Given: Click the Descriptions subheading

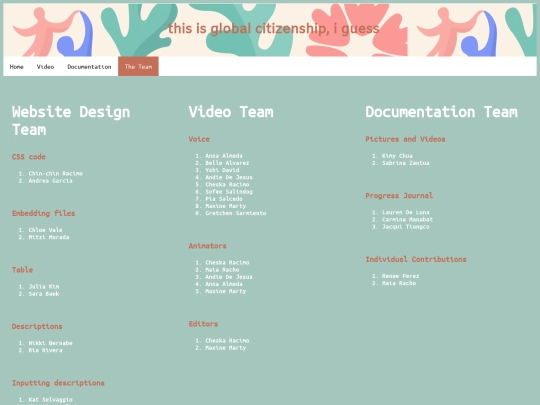Looking at the screenshot, I should click(x=37, y=326).
